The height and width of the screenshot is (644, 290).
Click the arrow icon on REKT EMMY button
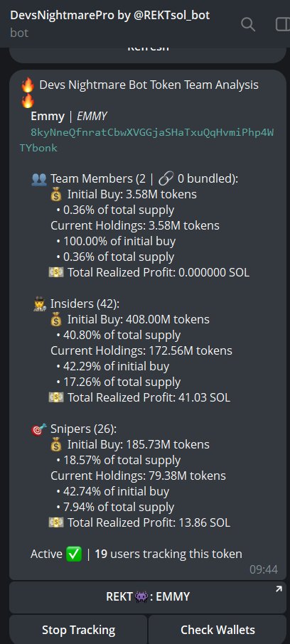[279, 589]
